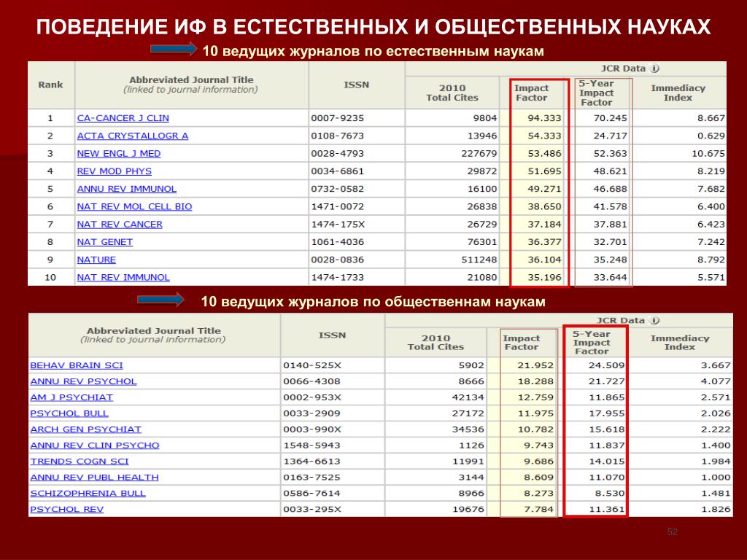Click Immediacy Index header in top table
The height and width of the screenshot is (560, 747).
678,93
